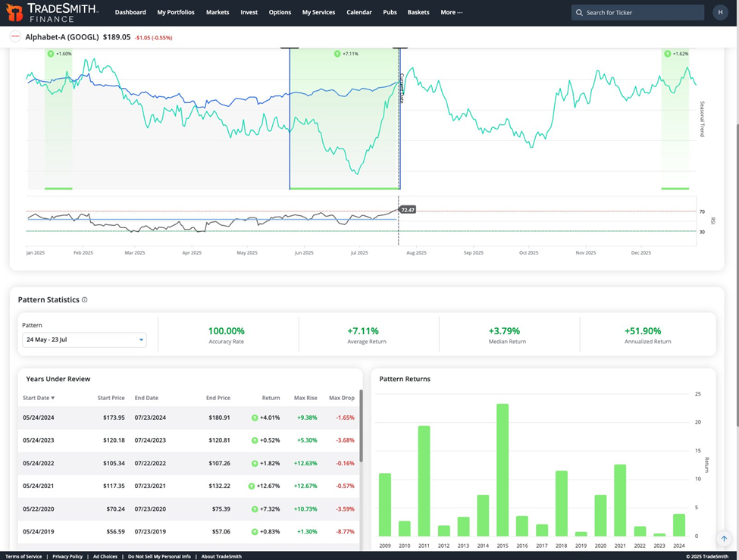Image resolution: width=739 pixels, height=560 pixels.
Task: Select the 05/24/2021 table row
Action: (189, 486)
